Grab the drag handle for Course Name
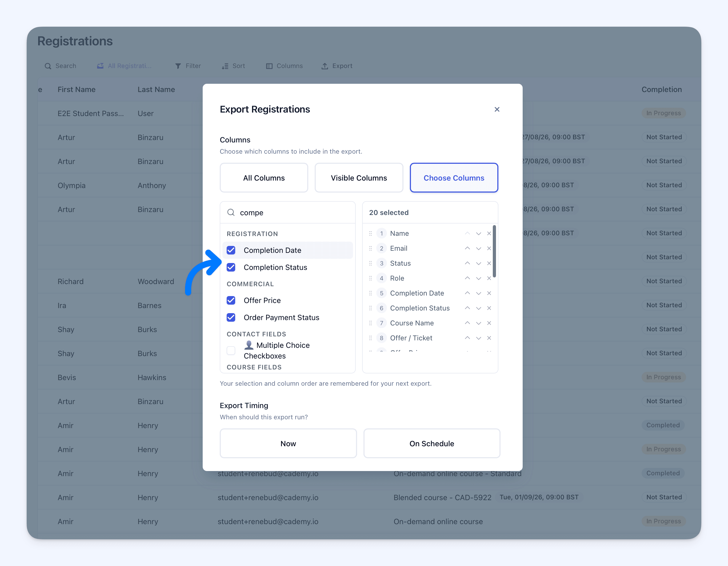The width and height of the screenshot is (728, 566). coord(370,323)
